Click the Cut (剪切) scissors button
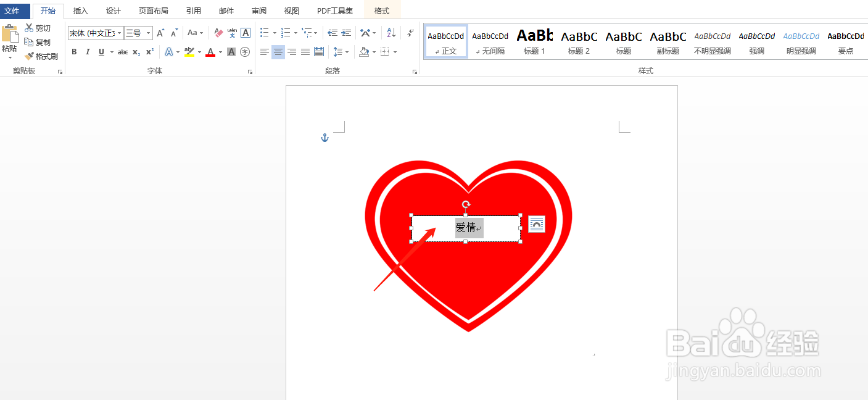Image resolution: width=868 pixels, height=400 pixels. (38, 28)
